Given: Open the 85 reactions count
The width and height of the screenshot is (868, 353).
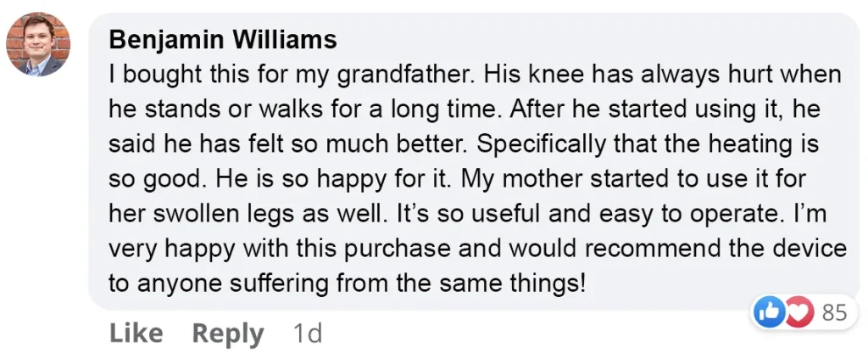Looking at the screenshot, I should tap(834, 312).
